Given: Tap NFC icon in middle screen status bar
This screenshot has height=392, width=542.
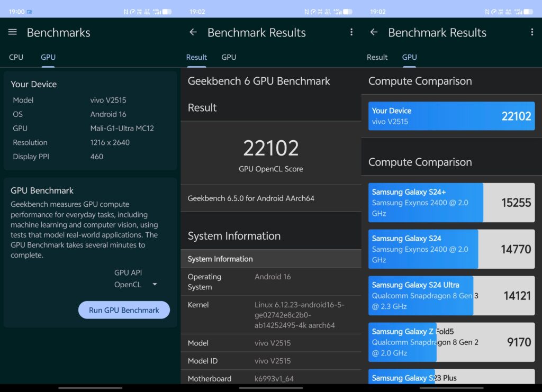Looking at the screenshot, I should (306, 12).
